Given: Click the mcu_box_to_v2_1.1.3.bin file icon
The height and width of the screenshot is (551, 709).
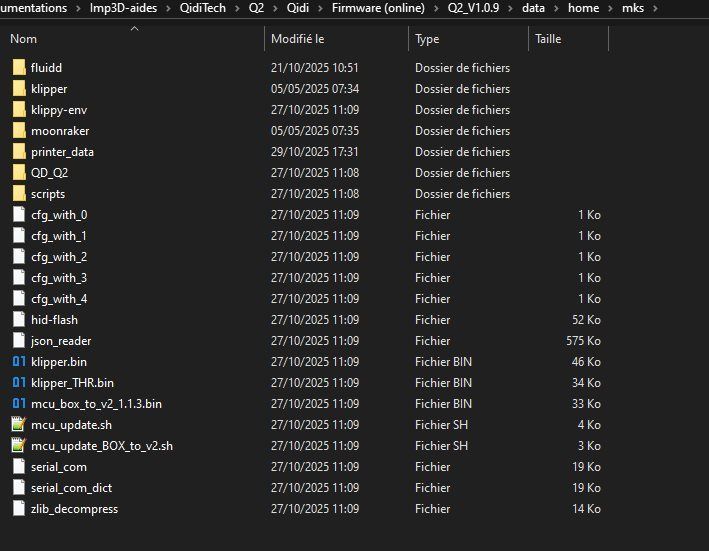Looking at the screenshot, I should click(x=19, y=404).
